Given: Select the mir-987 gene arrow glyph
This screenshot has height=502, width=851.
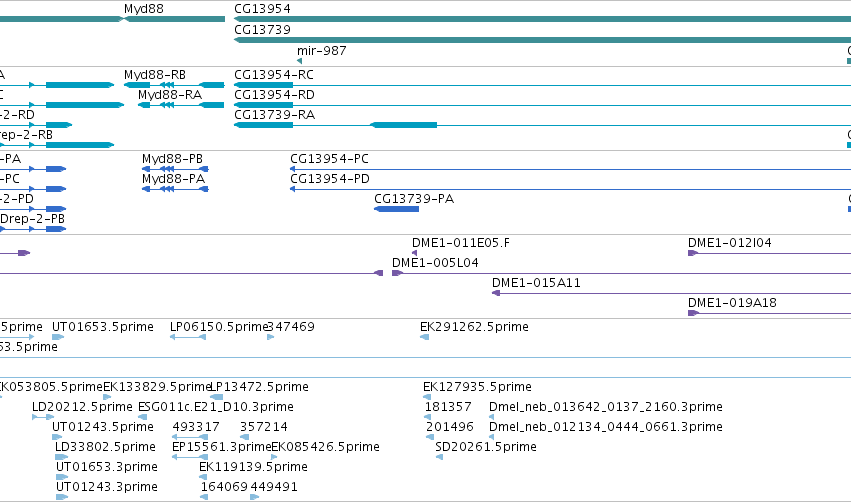Looking at the screenshot, I should [300, 61].
